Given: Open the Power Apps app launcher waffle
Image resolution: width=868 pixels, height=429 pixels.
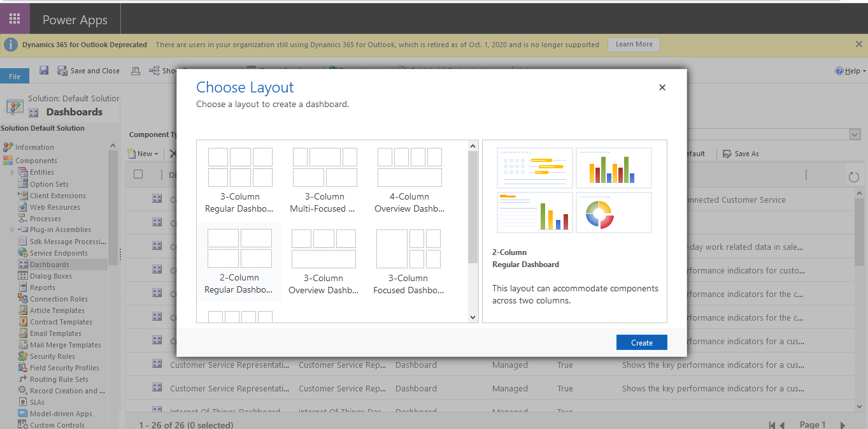Looking at the screenshot, I should 14,18.
